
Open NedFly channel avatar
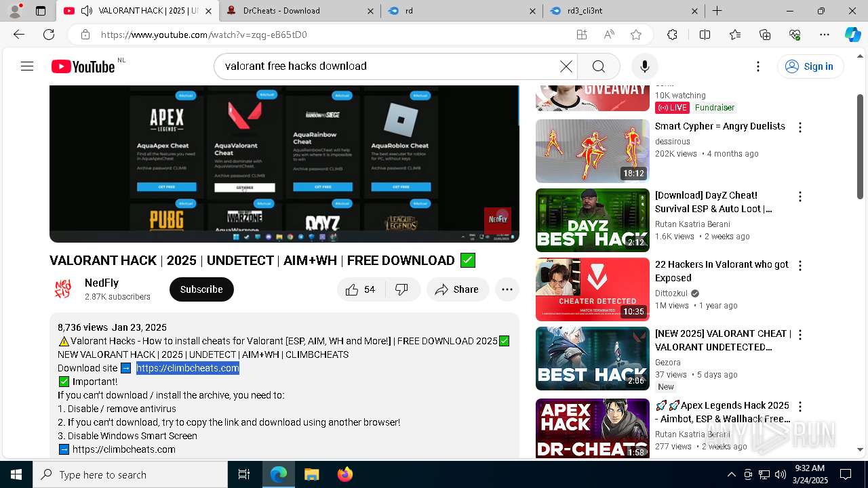63,289
